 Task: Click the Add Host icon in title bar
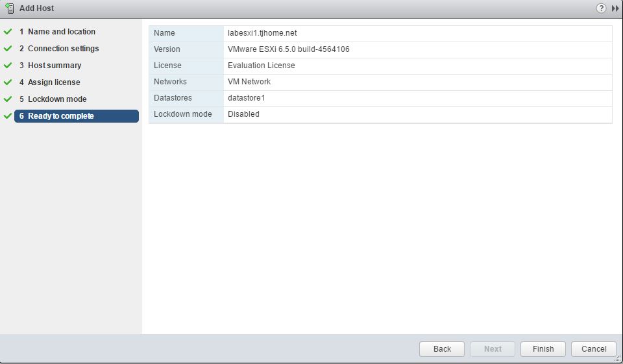(x=10, y=8)
